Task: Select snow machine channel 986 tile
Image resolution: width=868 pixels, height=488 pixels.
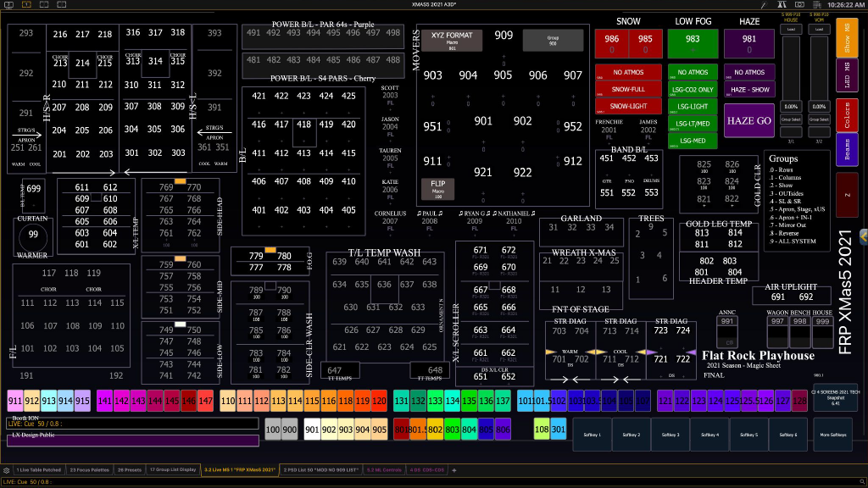Action: point(612,44)
